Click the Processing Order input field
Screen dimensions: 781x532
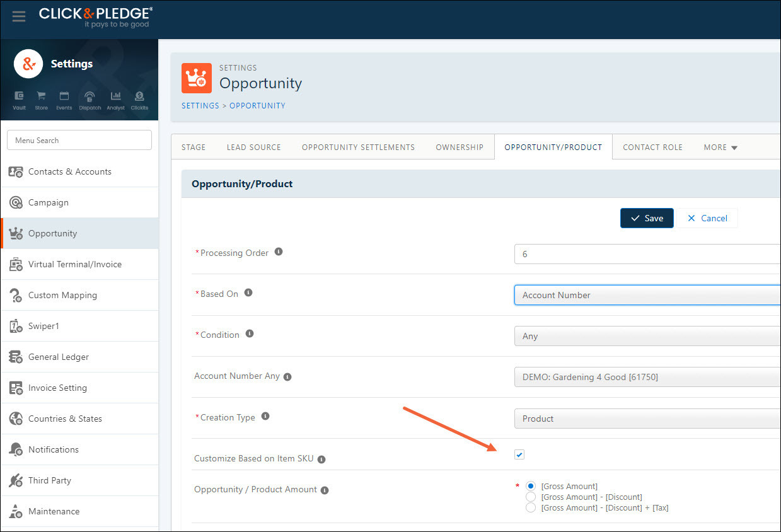click(647, 254)
